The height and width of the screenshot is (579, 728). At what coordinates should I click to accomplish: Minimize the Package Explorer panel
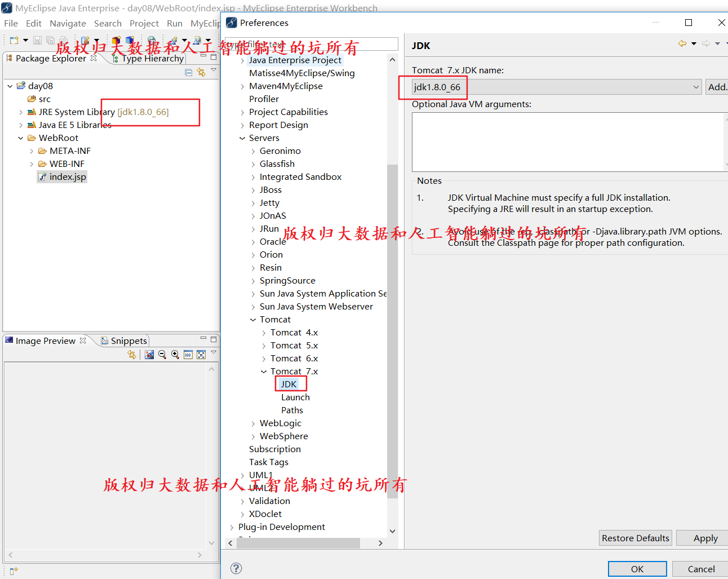point(203,56)
